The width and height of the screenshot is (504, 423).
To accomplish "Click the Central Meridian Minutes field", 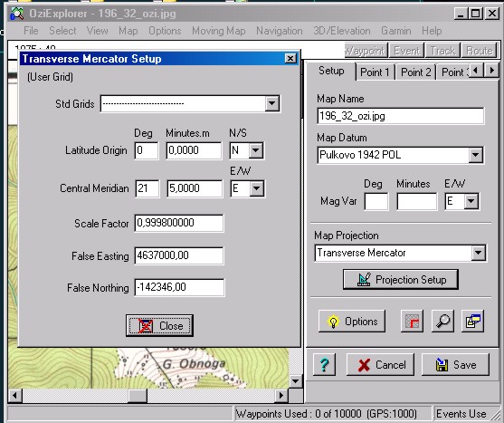I will [195, 188].
